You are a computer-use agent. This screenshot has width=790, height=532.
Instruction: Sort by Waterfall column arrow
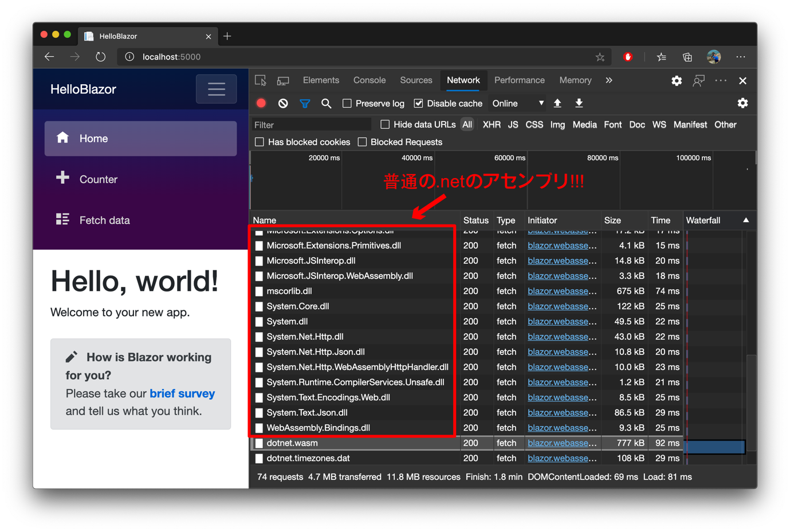coord(746,220)
